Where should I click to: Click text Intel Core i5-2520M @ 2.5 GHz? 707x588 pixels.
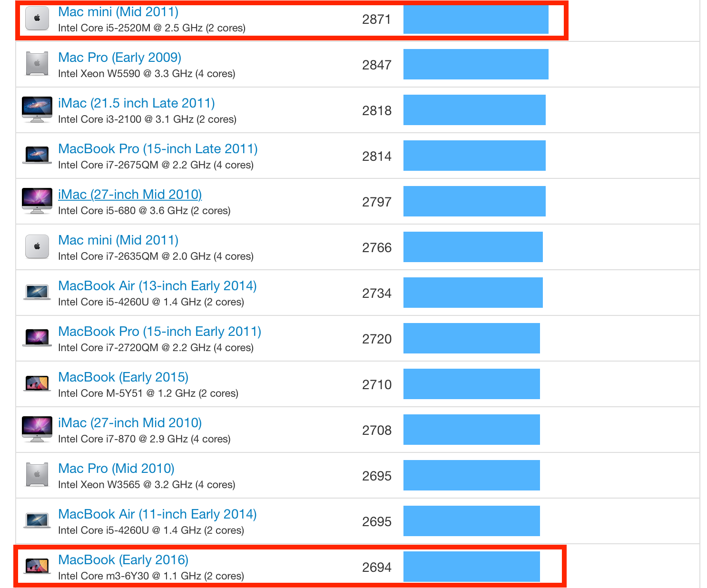pos(130,28)
